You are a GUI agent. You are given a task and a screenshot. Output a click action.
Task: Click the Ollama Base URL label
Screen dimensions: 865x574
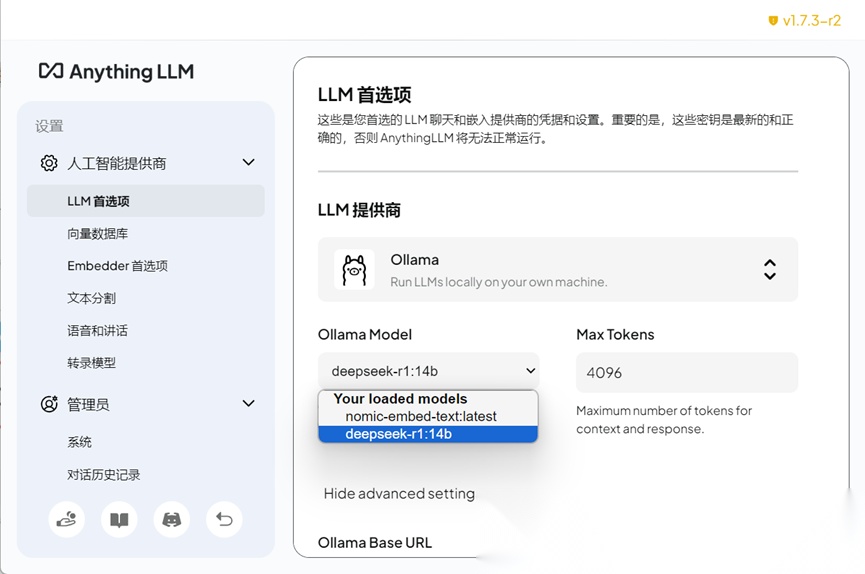pos(375,543)
